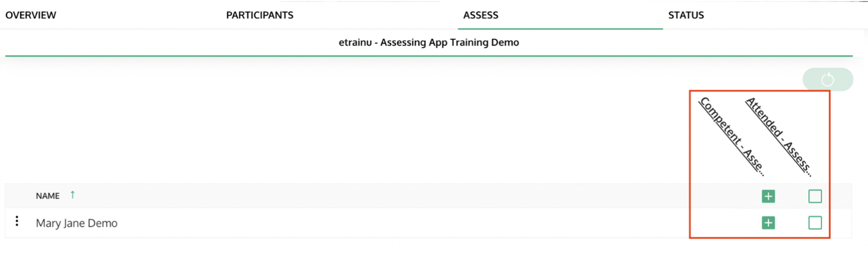Viewport: 868px width, 264px height.
Task: Click the participant name Mary Jane Demo
Action: (x=76, y=223)
